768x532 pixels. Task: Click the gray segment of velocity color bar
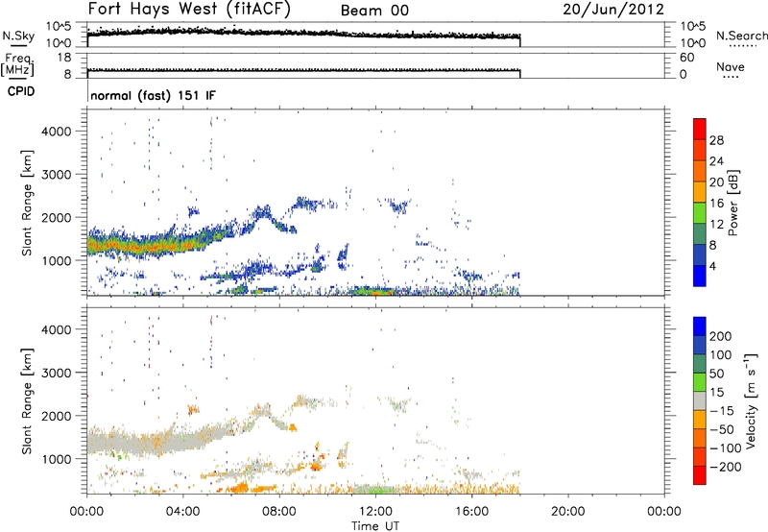700,401
